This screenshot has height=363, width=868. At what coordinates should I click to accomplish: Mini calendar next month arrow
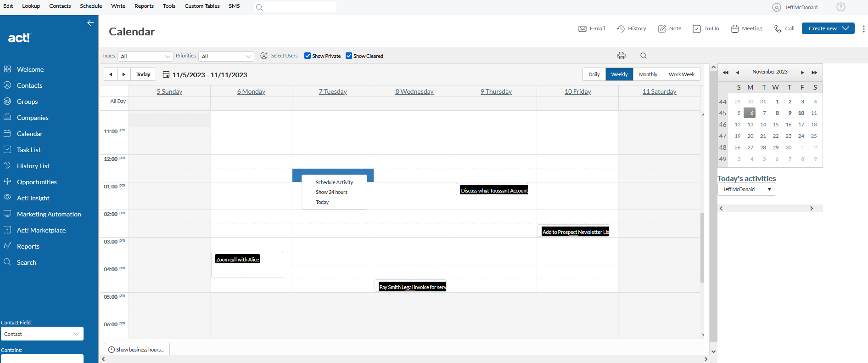802,73
